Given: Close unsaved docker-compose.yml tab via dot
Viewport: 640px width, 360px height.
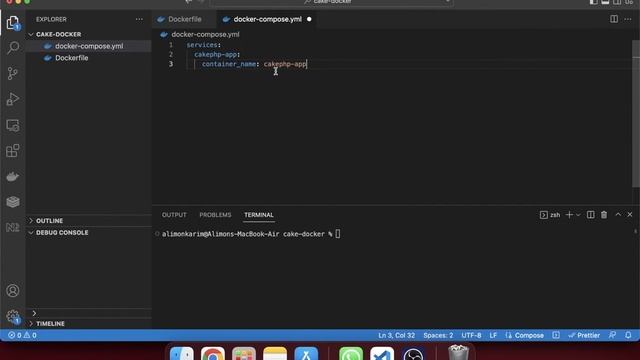Looking at the screenshot, I should (x=309, y=19).
